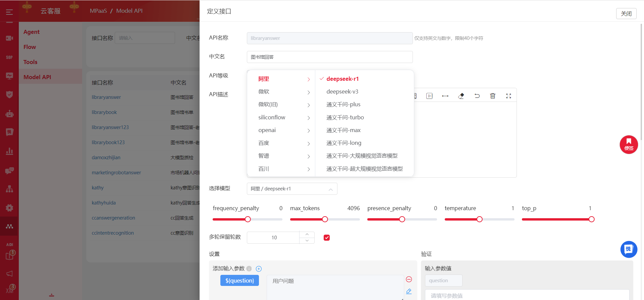Decrease 多轮保留轮数 with down stepper arrow
The width and height of the screenshot is (644, 300).
click(307, 241)
